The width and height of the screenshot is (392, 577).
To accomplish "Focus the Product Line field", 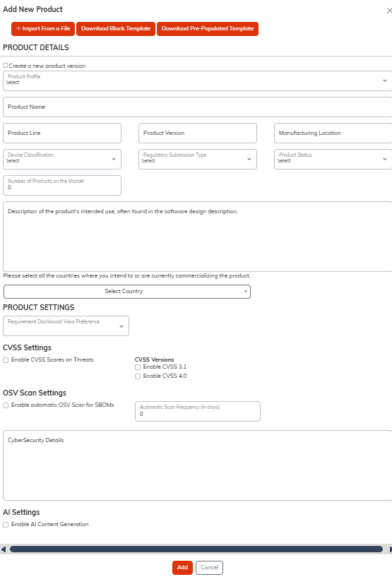I will point(62,133).
